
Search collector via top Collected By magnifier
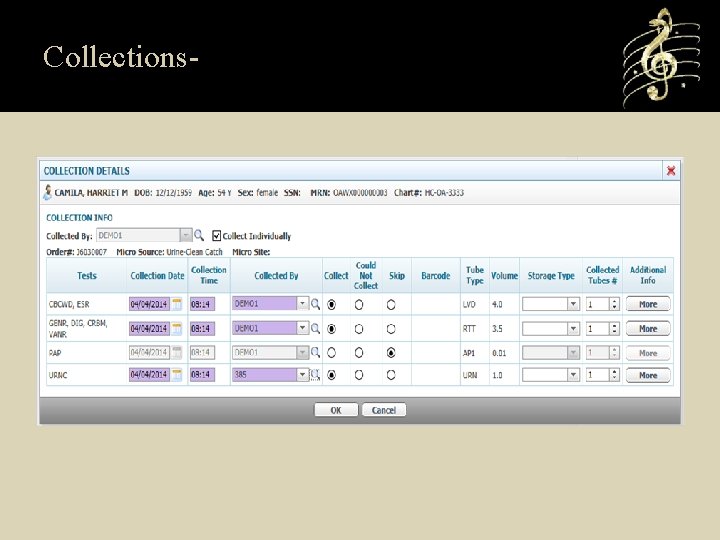pyautogui.click(x=199, y=235)
